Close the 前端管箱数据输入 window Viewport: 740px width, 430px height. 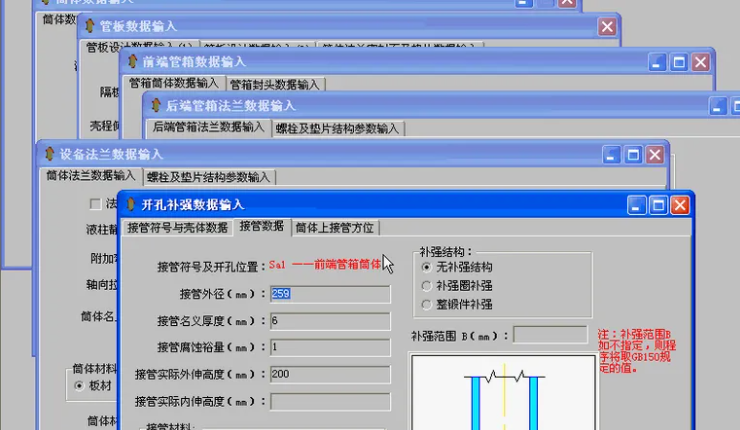pyautogui.click(x=701, y=62)
